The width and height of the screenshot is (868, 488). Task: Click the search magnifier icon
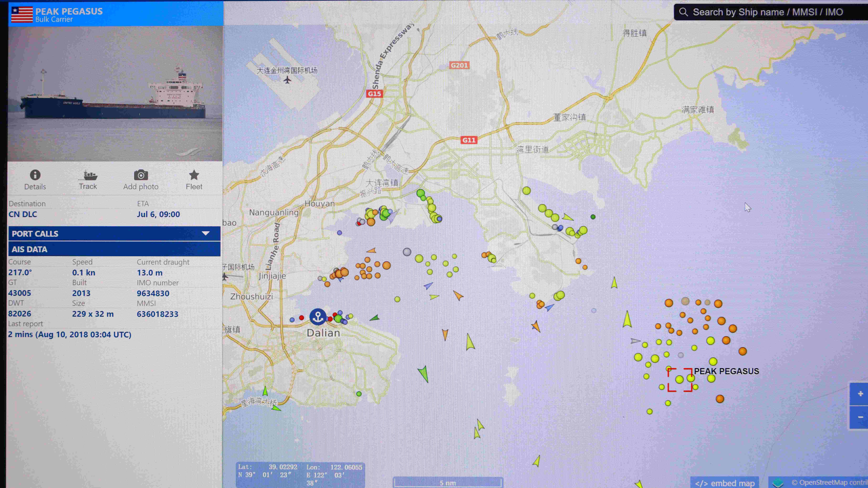(683, 12)
